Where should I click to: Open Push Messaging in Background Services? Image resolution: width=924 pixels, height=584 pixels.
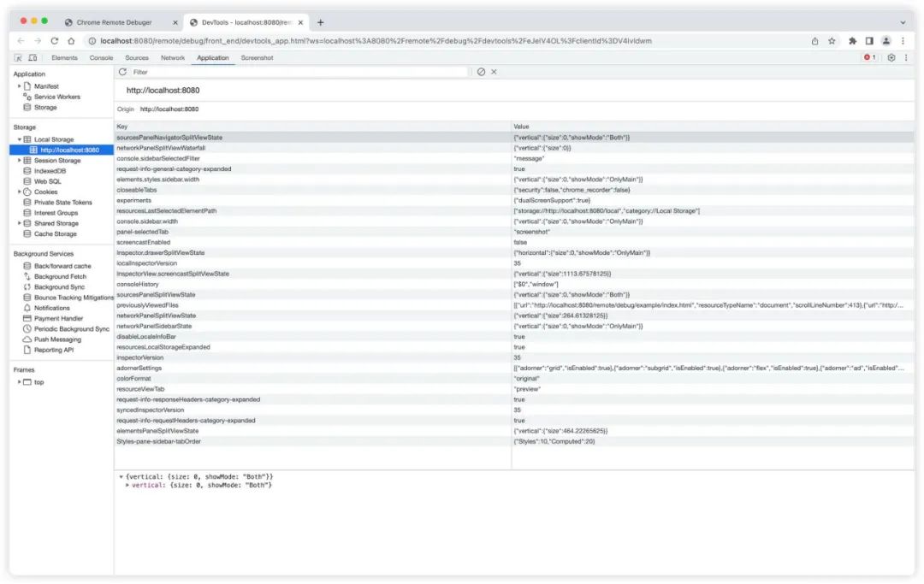pyautogui.click(x=56, y=339)
